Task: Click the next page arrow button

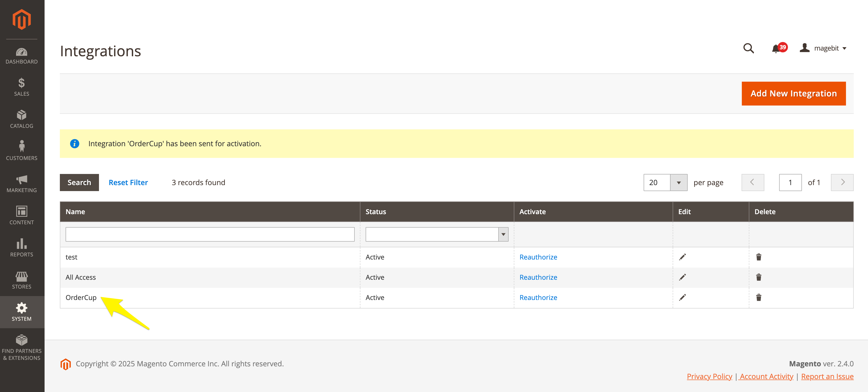Action: point(842,182)
